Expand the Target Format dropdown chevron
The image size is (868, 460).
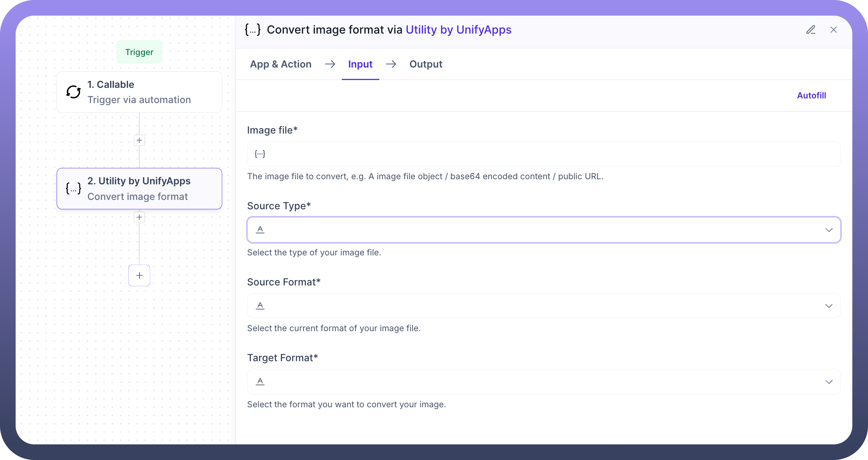pos(829,382)
